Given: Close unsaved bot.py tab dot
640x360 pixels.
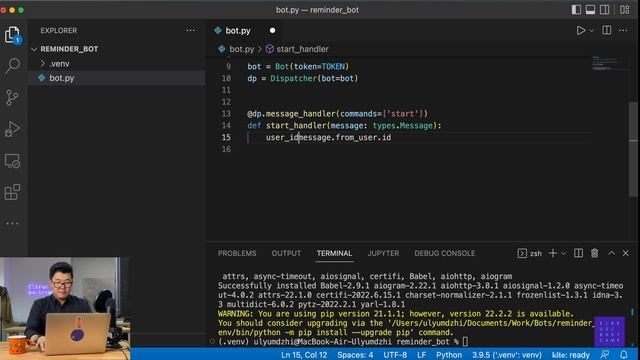Looking at the screenshot, I should pos(272,31).
